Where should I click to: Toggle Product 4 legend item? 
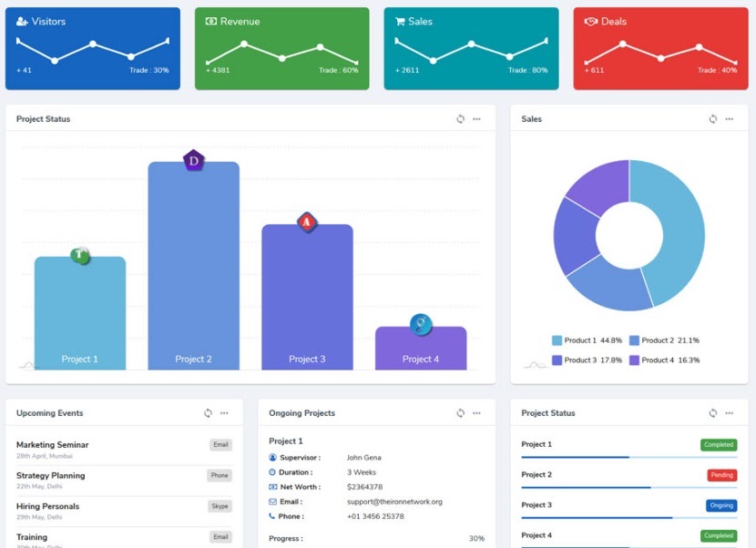pos(664,360)
